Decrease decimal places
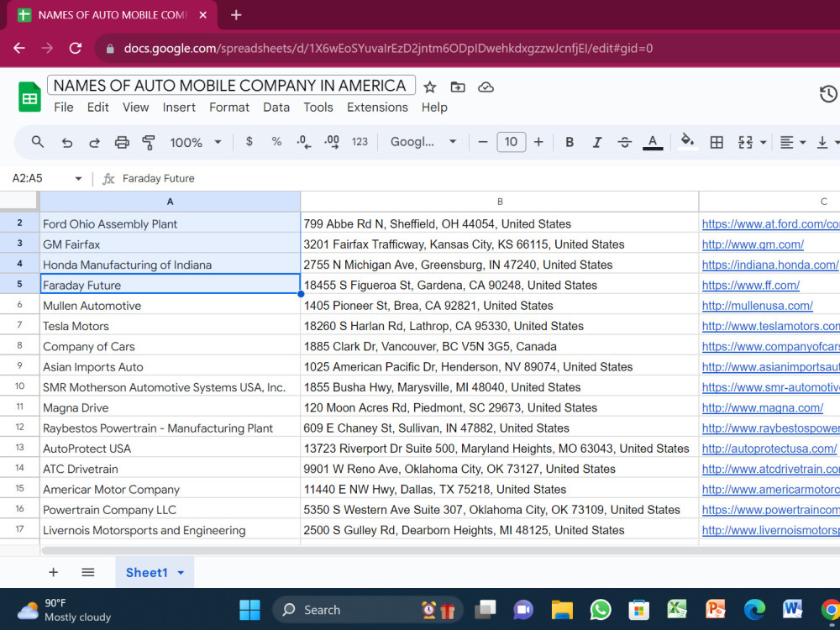Screen dimensions: 840x630 click(304, 142)
